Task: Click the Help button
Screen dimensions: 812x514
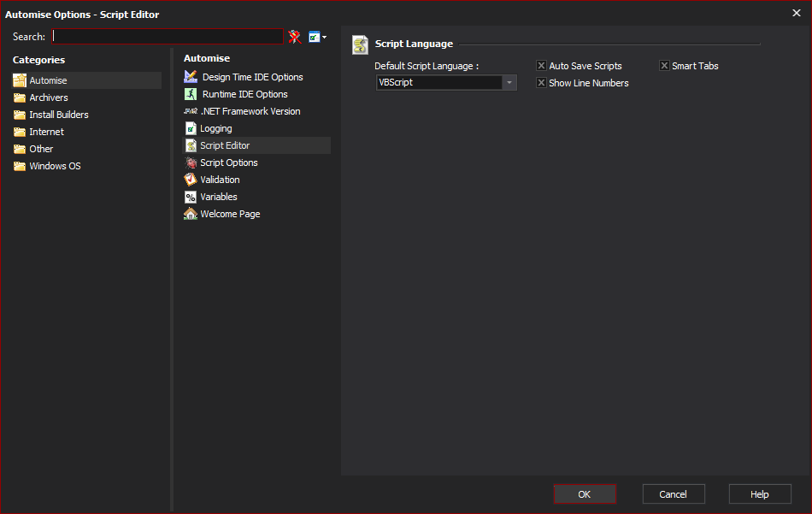Action: pyautogui.click(x=760, y=493)
